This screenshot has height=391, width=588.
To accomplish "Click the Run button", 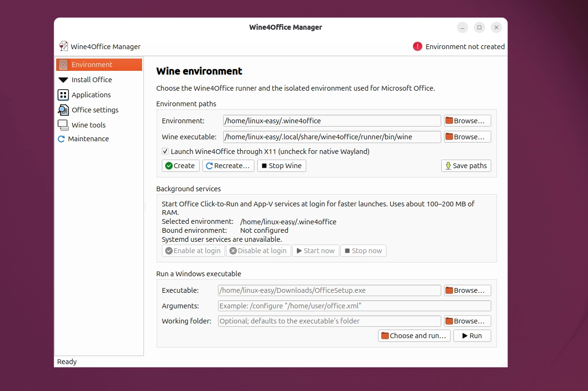I will pos(472,336).
